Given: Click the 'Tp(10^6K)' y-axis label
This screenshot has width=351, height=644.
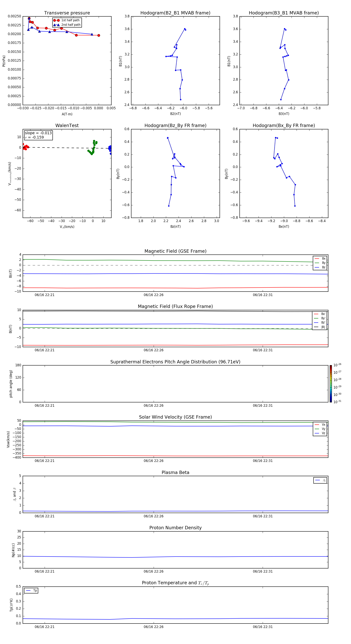Looking at the screenshot, I should tap(11, 605).
